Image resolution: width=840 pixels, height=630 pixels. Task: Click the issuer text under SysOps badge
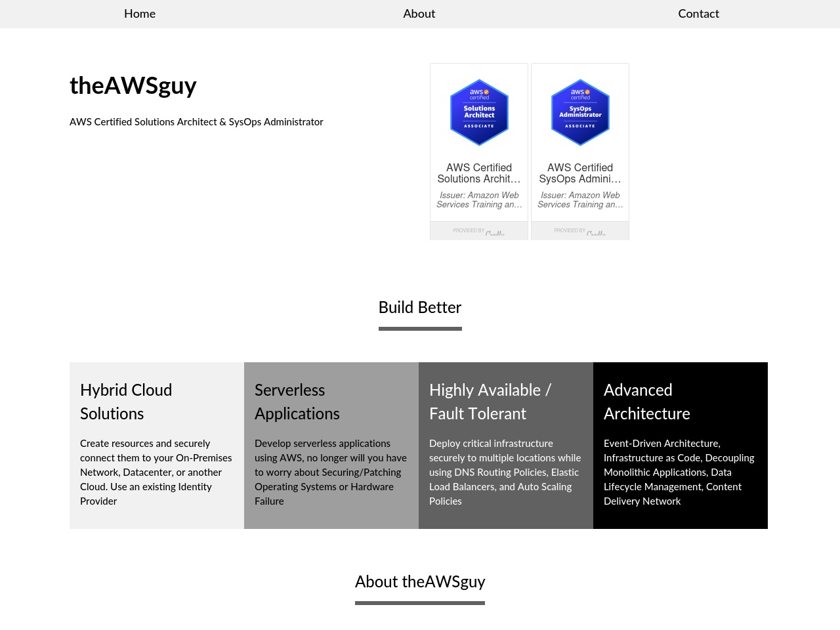(580, 200)
